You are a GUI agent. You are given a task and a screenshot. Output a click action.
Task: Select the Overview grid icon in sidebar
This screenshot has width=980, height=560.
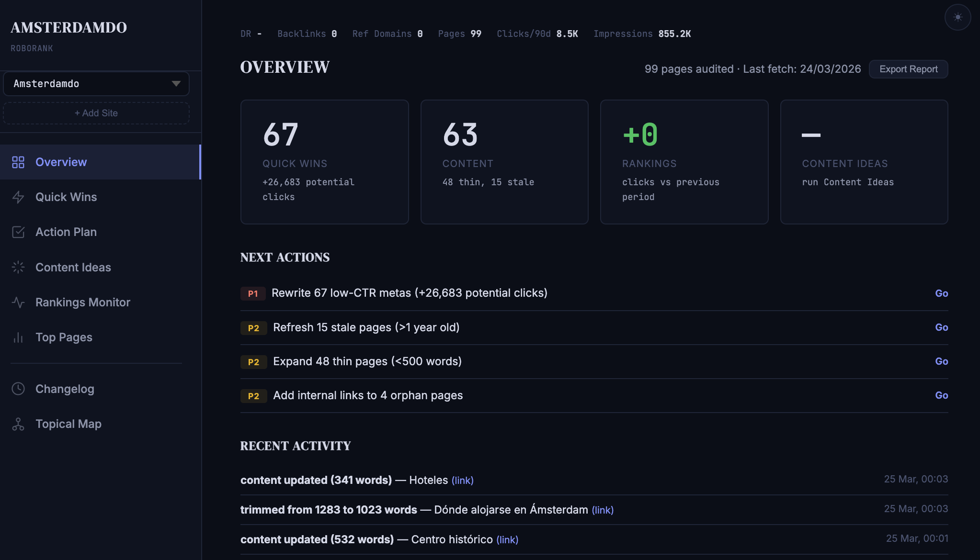click(18, 162)
